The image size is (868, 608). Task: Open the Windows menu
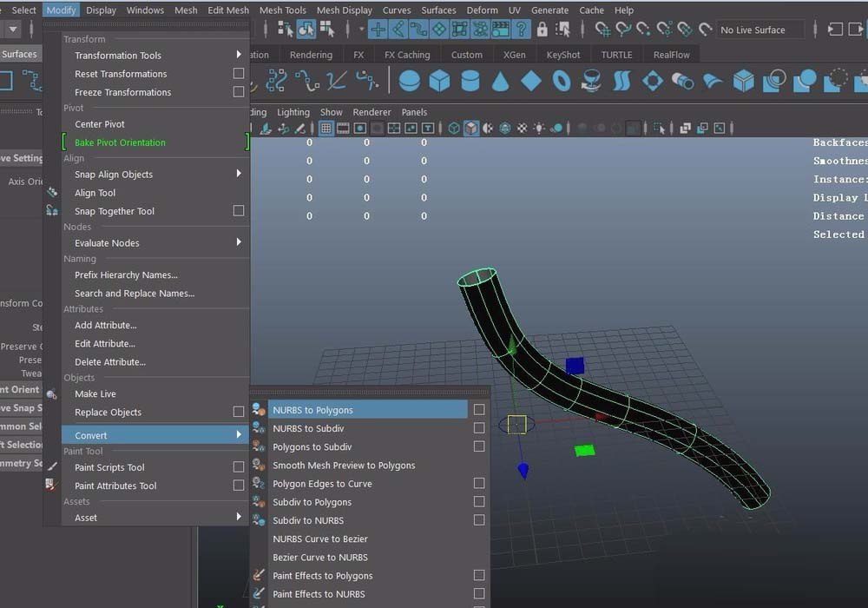(144, 10)
